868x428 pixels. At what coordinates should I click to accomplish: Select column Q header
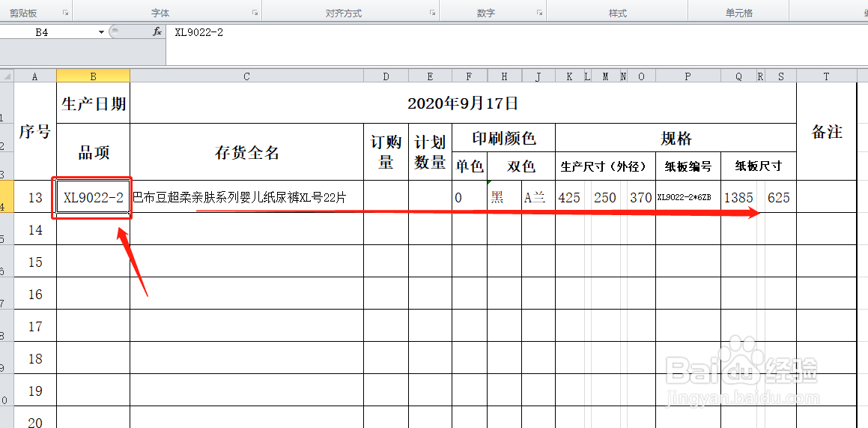click(738, 76)
